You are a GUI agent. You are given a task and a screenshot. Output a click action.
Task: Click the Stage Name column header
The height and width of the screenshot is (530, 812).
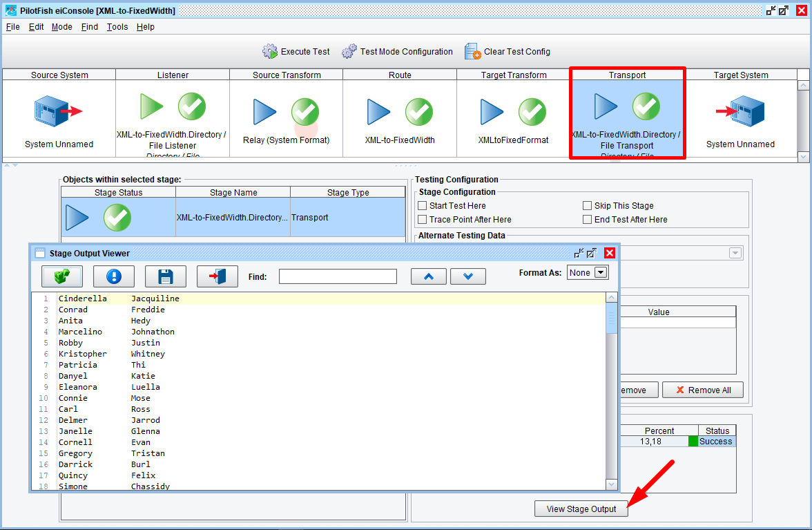[x=233, y=192]
